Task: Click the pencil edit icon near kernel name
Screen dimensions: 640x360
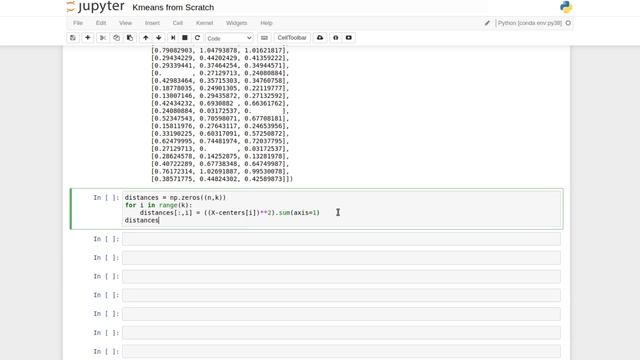Action: click(x=487, y=23)
